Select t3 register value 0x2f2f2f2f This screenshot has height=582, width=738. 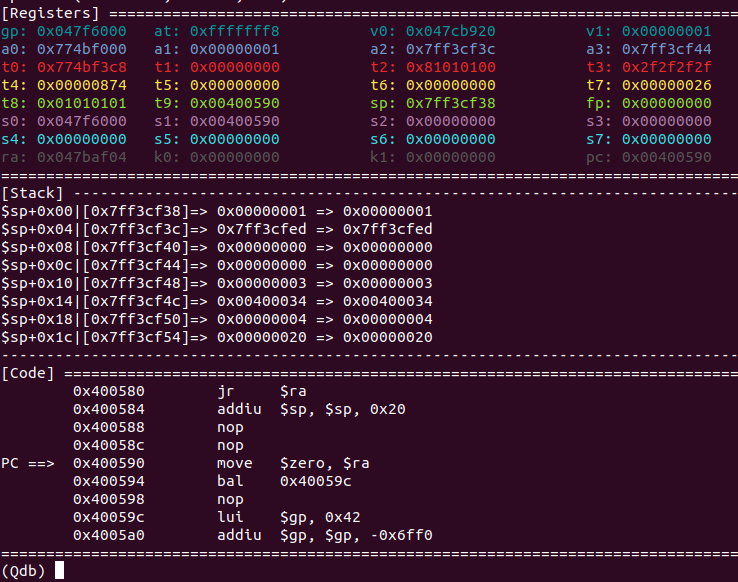(666, 67)
